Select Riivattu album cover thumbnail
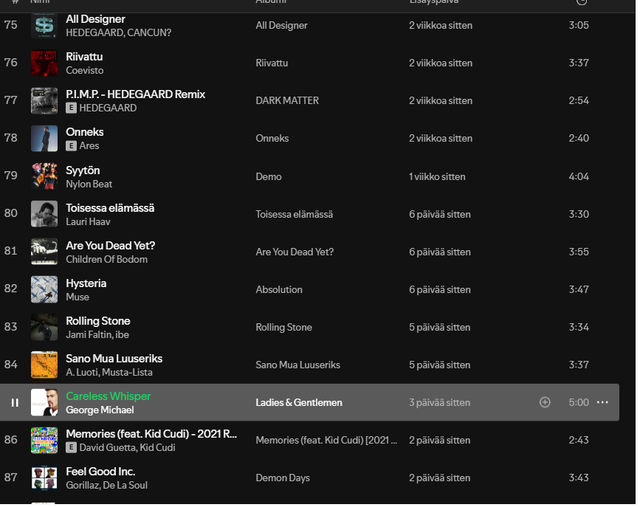 click(x=44, y=63)
